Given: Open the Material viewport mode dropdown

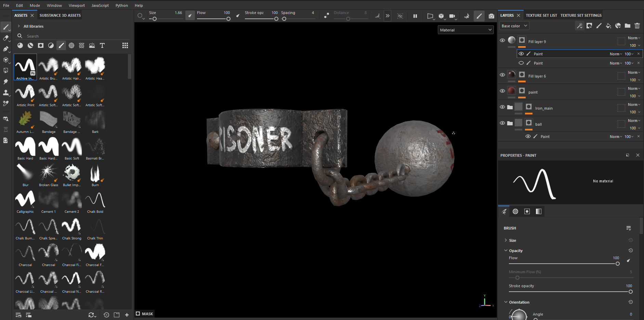Looking at the screenshot, I should pos(465,30).
